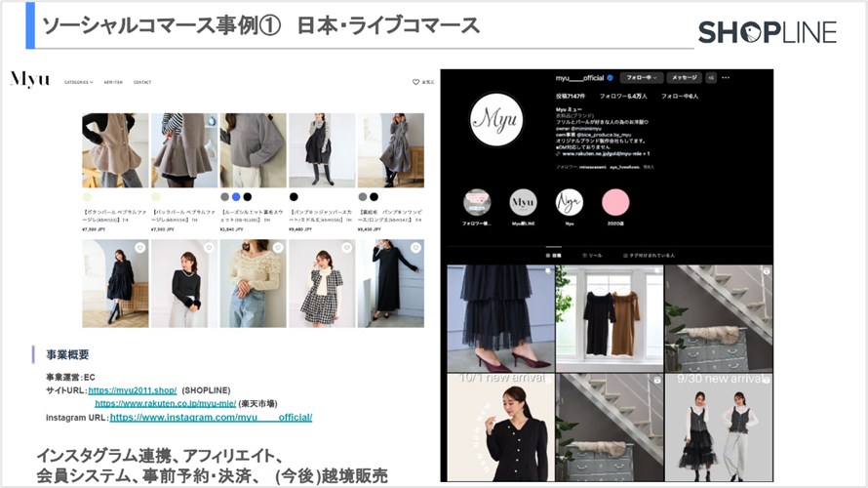Image resolution: width=868 pixels, height=488 pixels.
Task: Open the Nyu story highlight
Action: click(570, 202)
